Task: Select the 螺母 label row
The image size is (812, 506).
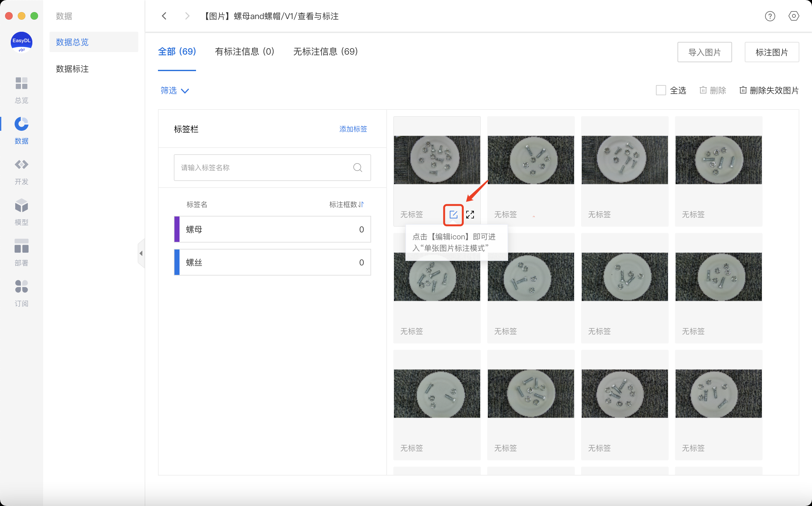Action: (x=272, y=229)
